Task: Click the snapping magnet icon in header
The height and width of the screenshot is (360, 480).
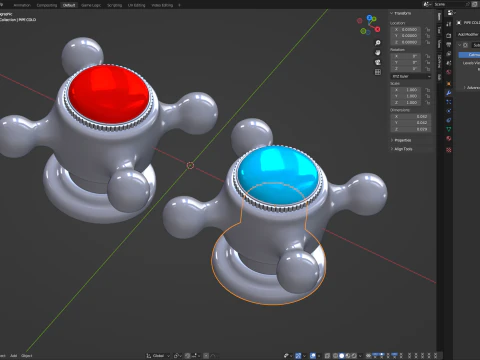Action: 188,356
